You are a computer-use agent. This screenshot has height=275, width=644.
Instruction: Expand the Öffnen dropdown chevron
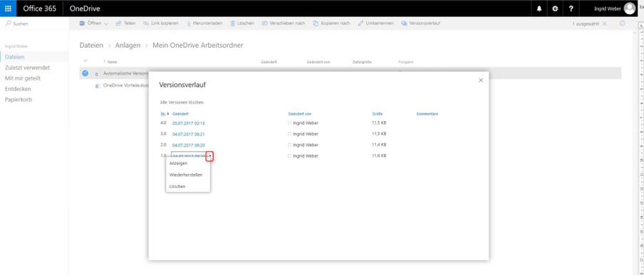[106, 24]
